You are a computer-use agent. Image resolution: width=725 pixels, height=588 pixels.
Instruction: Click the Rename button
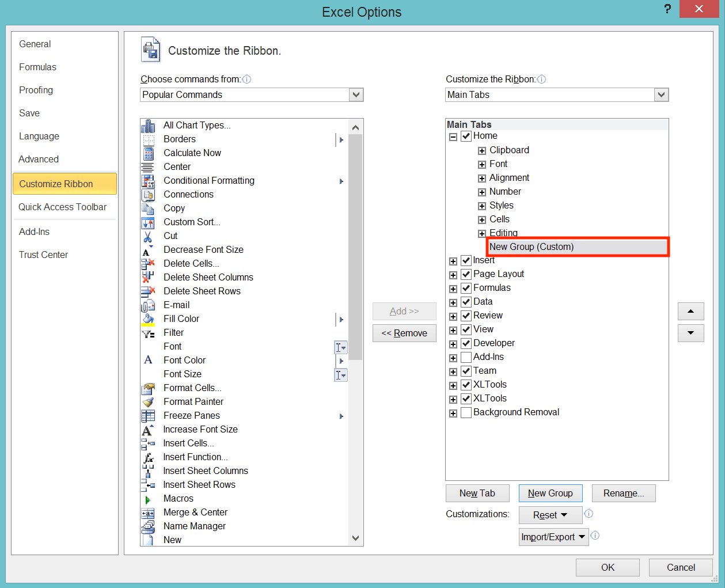(x=624, y=493)
